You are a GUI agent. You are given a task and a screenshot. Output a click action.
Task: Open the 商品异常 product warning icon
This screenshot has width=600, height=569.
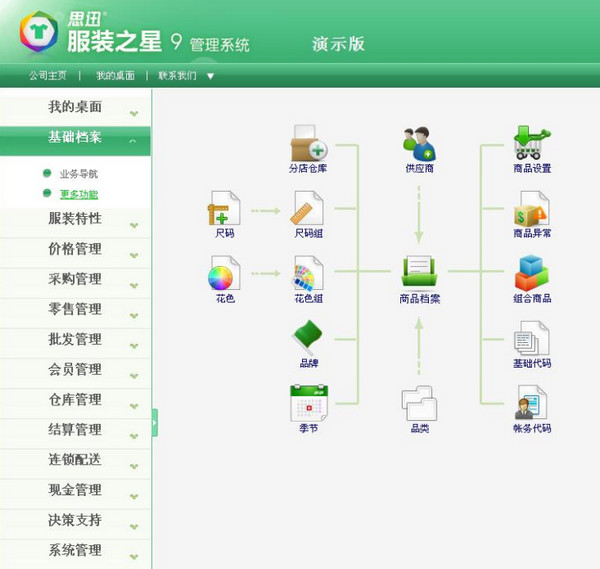(x=531, y=209)
